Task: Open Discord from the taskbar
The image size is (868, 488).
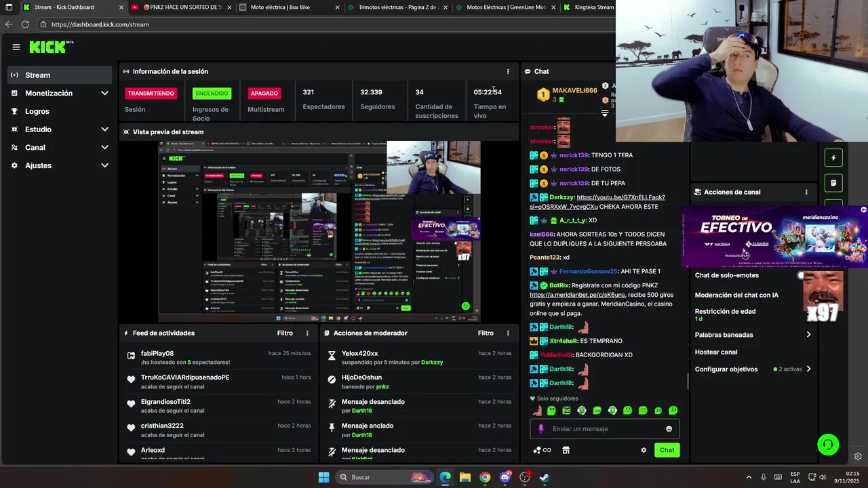Action: point(505,477)
